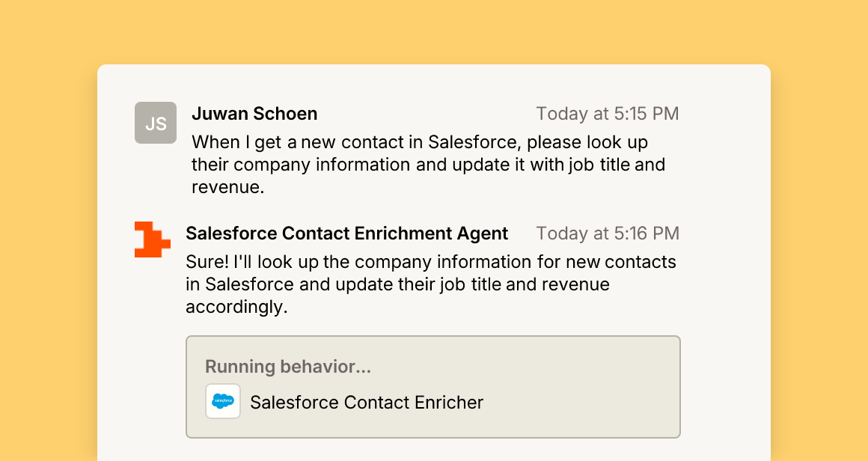Click the agent's "Sure! I'll look up" line
868x461 pixels.
(431, 262)
